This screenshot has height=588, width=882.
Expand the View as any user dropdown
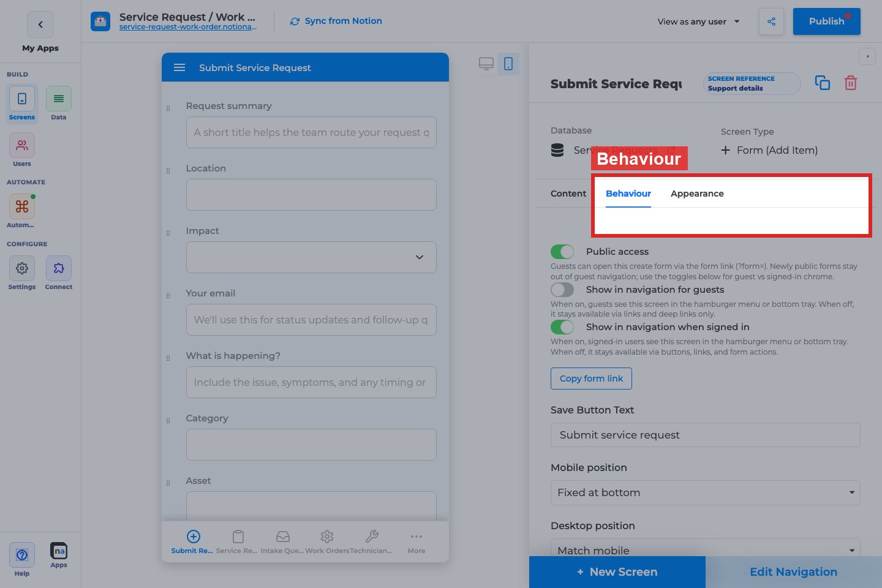pyautogui.click(x=699, y=21)
